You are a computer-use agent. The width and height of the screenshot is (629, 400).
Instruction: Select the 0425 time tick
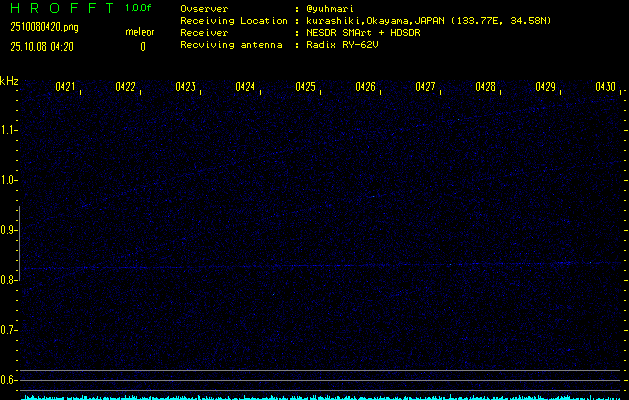click(x=305, y=88)
